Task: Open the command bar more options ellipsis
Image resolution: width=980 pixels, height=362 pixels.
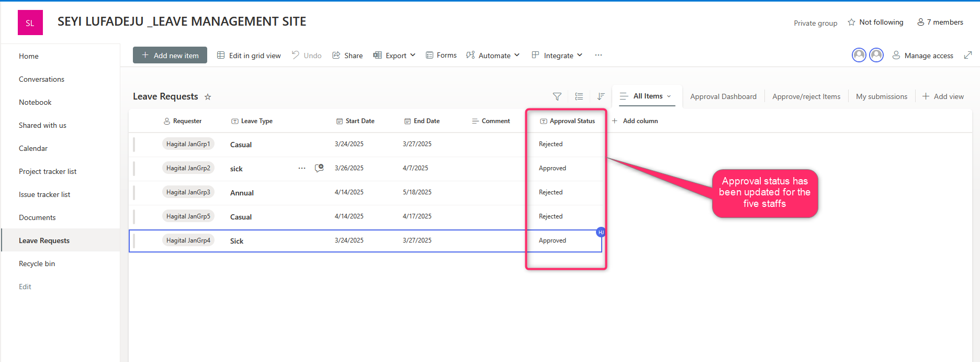Action: coord(599,55)
